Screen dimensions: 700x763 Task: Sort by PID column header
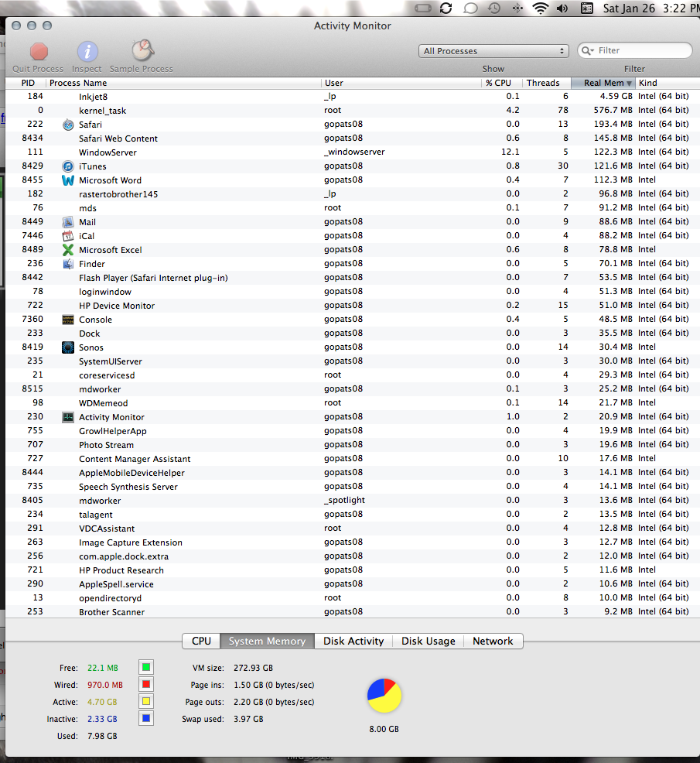tap(26, 84)
